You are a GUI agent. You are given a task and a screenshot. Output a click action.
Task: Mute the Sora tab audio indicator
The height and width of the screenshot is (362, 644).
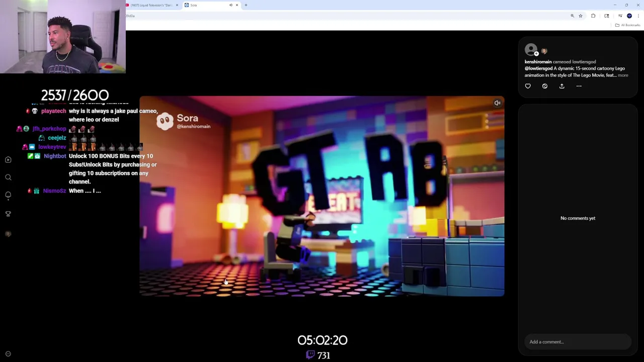(231, 5)
